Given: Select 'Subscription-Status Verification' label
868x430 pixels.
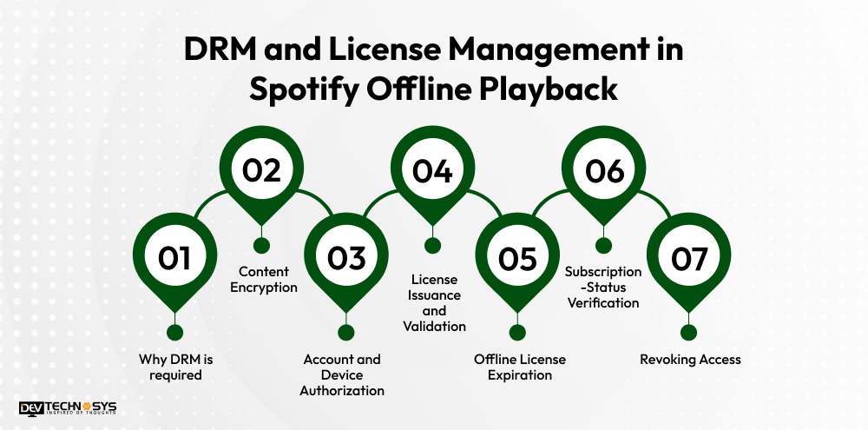Looking at the screenshot, I should click(x=603, y=287).
